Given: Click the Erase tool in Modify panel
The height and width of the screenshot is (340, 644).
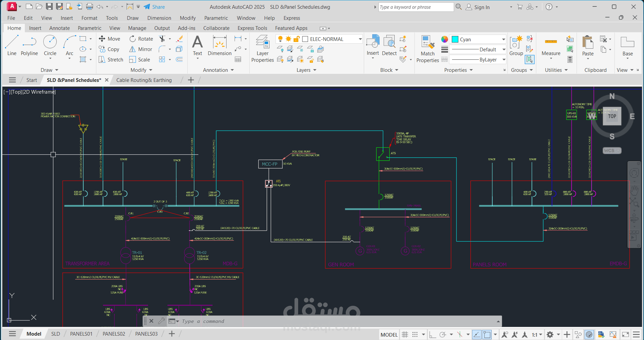Looking at the screenshot, I should coord(180,39).
